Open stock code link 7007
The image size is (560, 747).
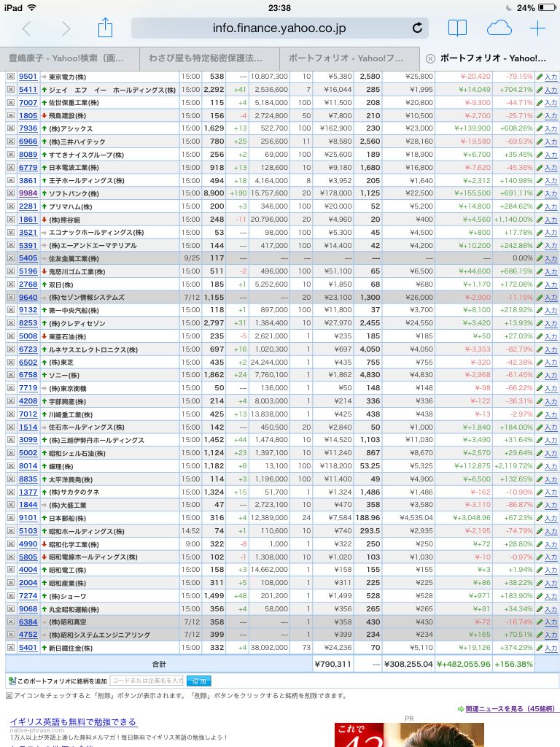click(28, 102)
